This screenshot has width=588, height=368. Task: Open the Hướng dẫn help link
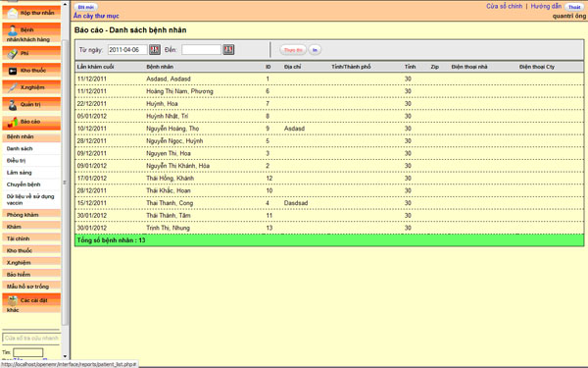click(546, 7)
